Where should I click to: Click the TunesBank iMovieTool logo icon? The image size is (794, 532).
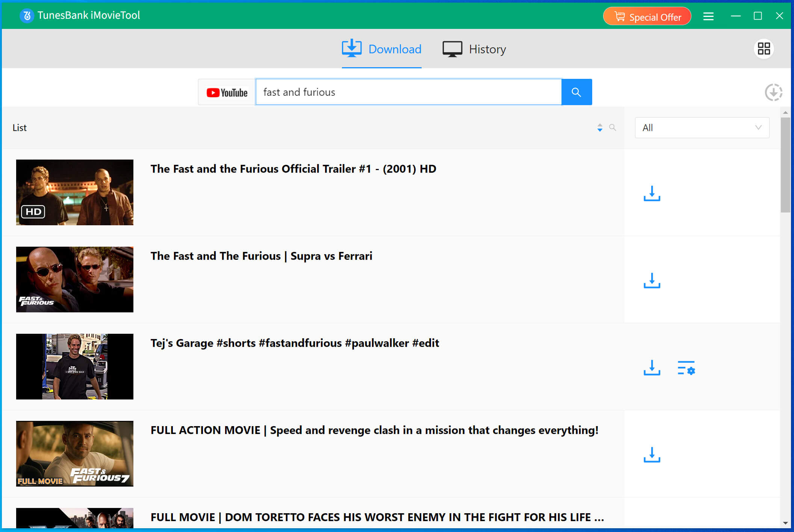coord(27,16)
